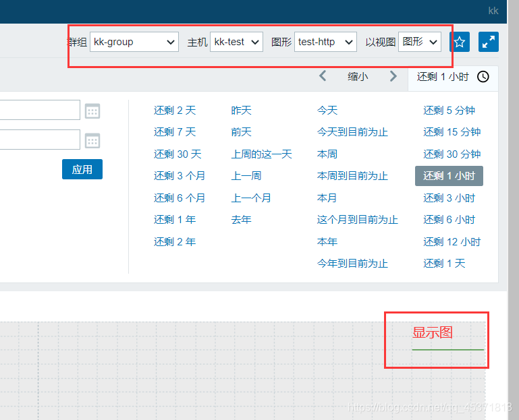Screen dimensions: 519x420
Task: Click the clock icon beside 还剩 1 小时
Action: 483,77
